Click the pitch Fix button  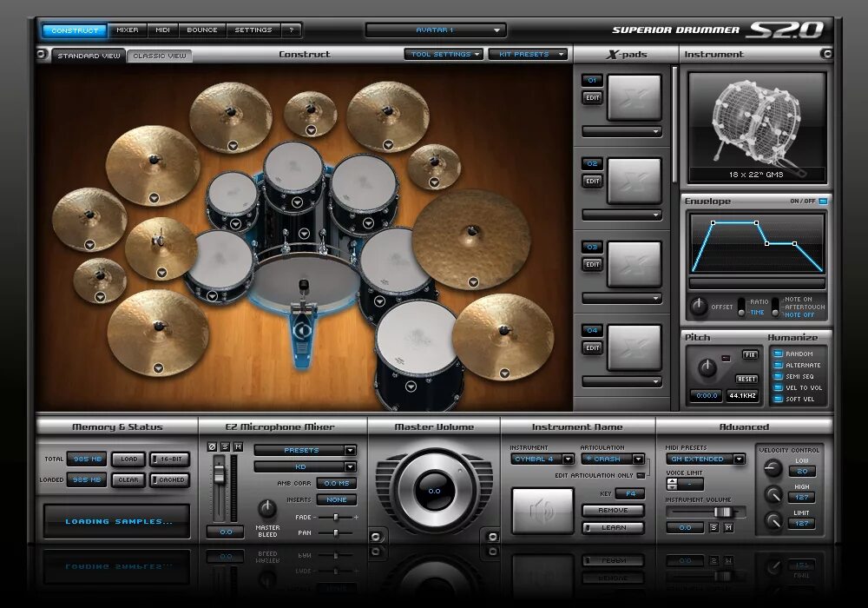(750, 354)
